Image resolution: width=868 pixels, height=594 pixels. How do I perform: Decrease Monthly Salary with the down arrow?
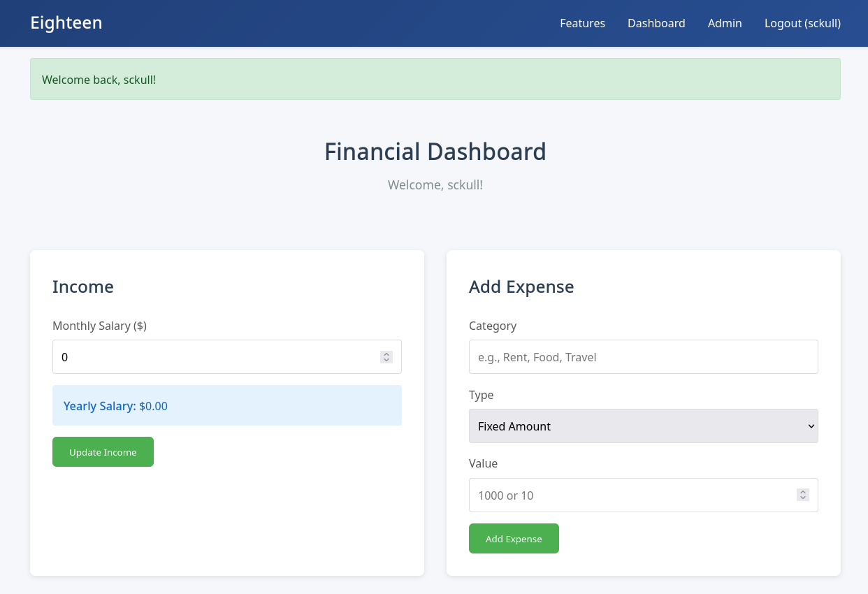(386, 361)
